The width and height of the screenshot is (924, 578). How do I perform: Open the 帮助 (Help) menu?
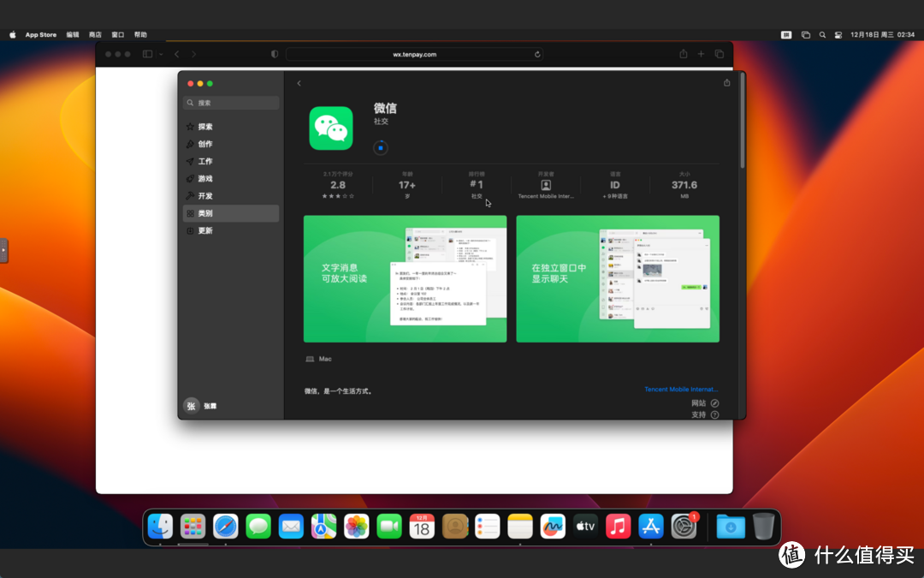(139, 34)
